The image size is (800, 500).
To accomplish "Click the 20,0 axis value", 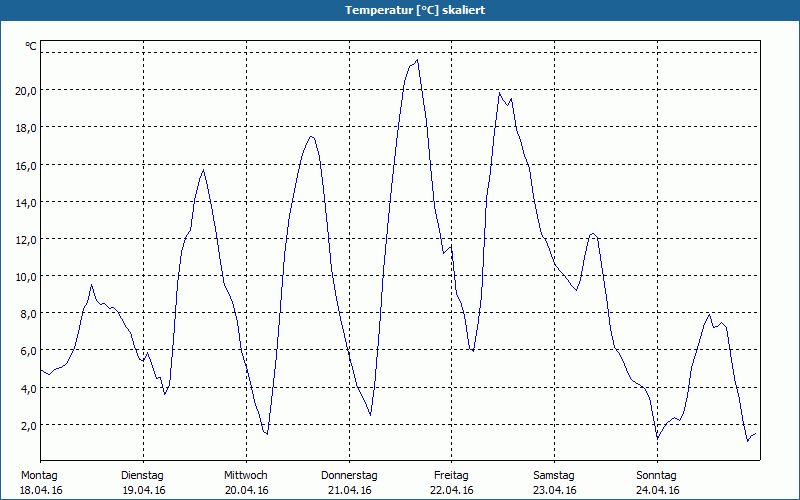I will [x=26, y=91].
